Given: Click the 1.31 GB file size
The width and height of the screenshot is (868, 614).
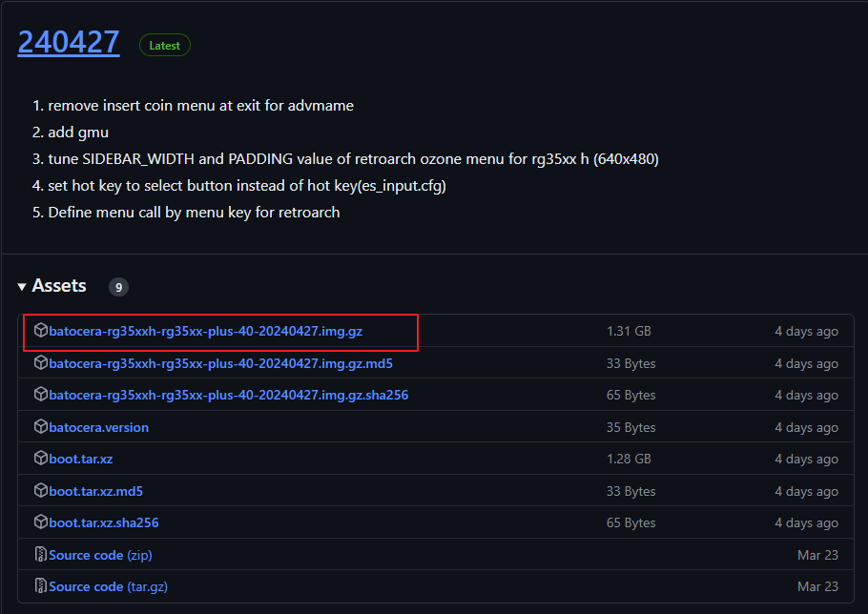Looking at the screenshot, I should (x=629, y=332).
